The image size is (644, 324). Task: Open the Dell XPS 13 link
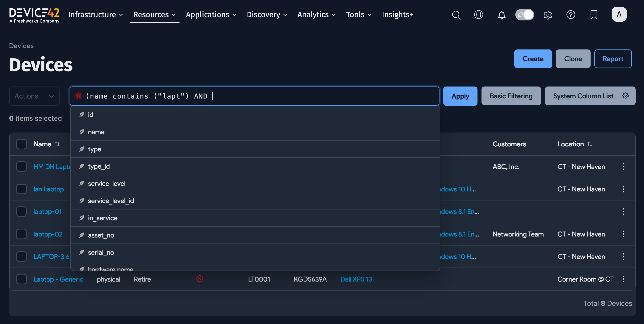356,279
